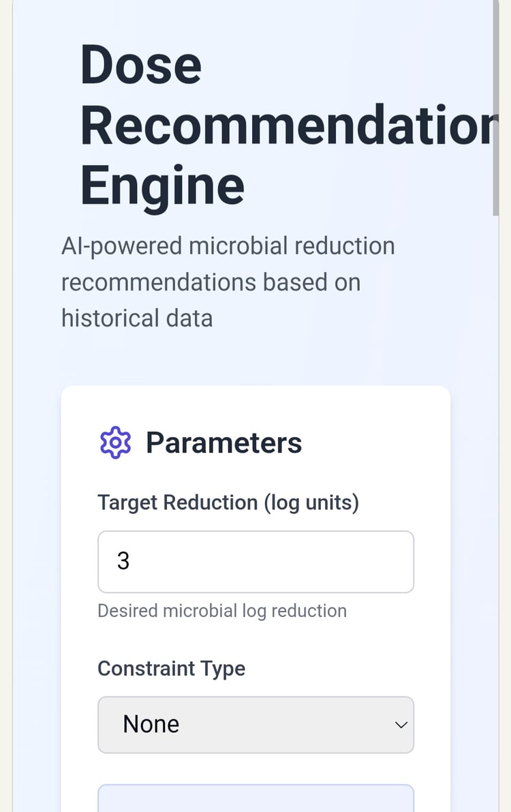
Task: Click the value '3' in the input
Action: 123,562
